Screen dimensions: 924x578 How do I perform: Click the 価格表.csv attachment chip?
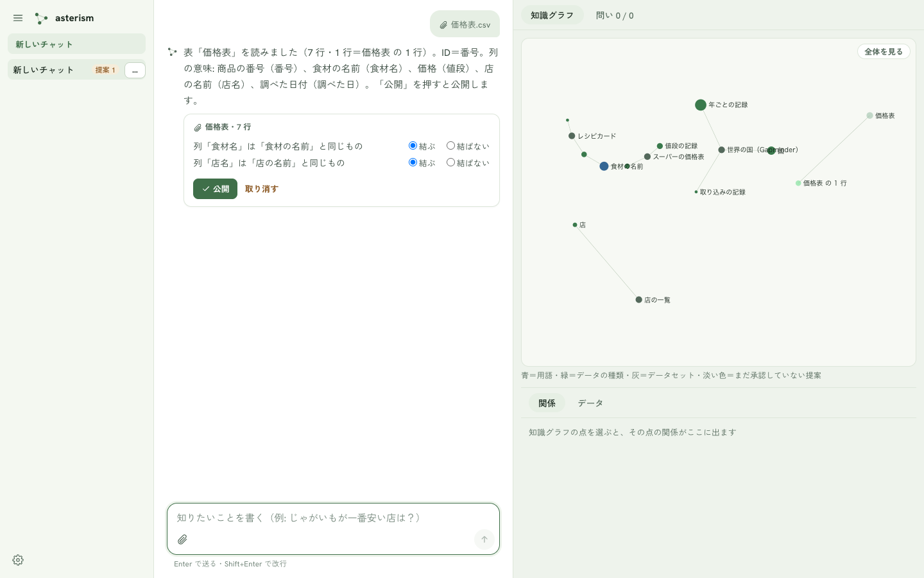[x=465, y=24]
